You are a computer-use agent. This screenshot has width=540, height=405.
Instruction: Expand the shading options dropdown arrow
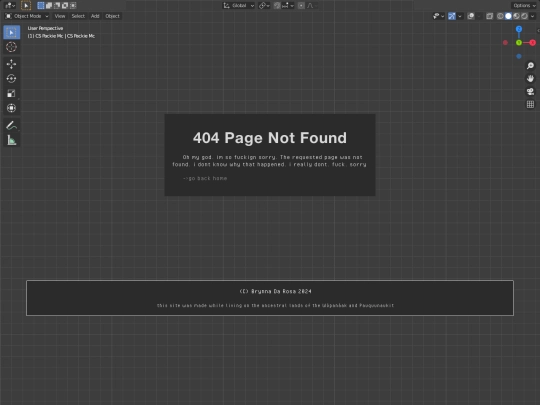[532, 16]
